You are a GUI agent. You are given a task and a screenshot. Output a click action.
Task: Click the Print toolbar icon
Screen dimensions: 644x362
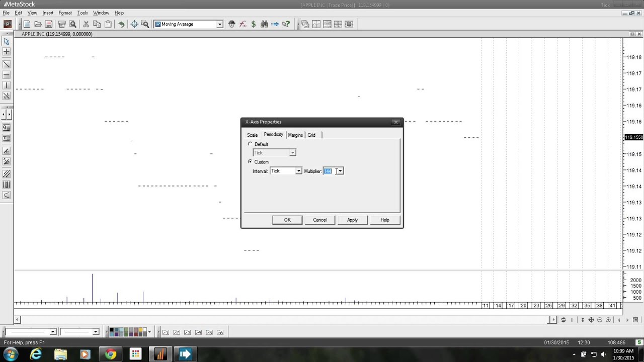(x=62, y=24)
